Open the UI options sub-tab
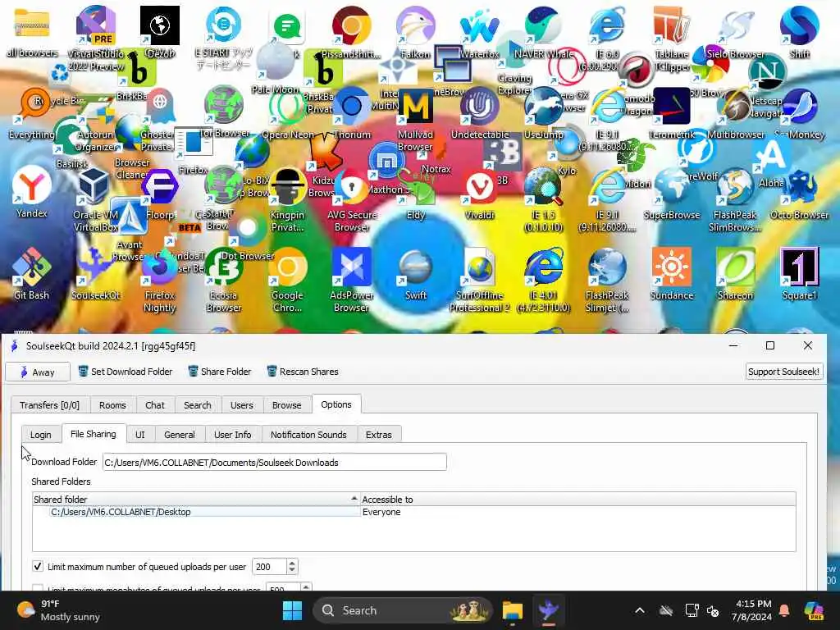This screenshot has height=630, width=840. pos(139,435)
